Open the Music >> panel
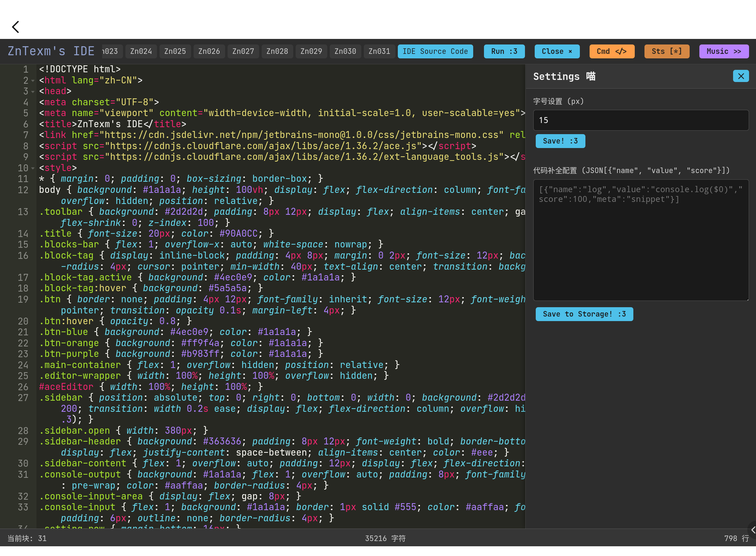This screenshot has width=756, height=556. tap(724, 51)
